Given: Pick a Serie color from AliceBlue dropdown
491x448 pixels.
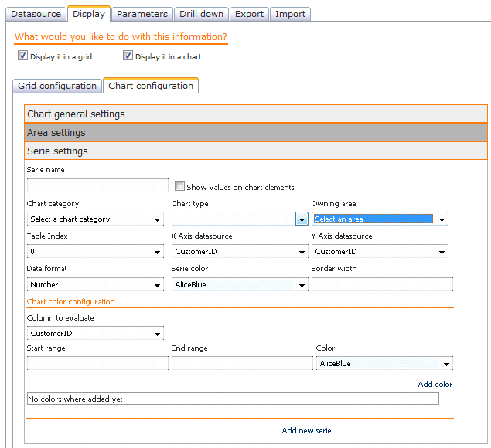Looking at the screenshot, I should tap(240, 285).
